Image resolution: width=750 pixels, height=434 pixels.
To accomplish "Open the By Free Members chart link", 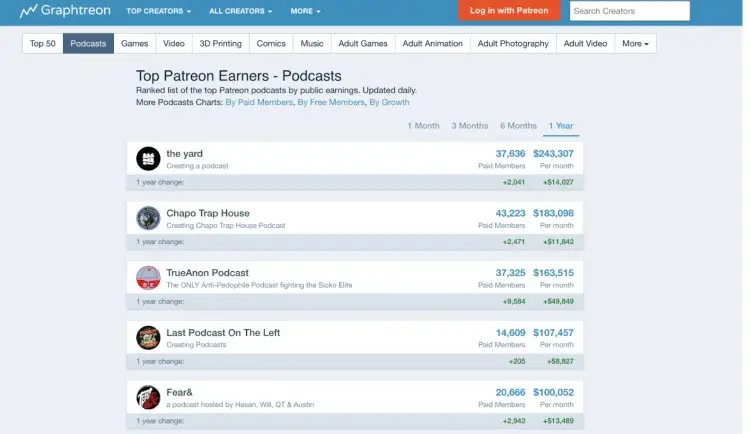I will tap(331, 102).
